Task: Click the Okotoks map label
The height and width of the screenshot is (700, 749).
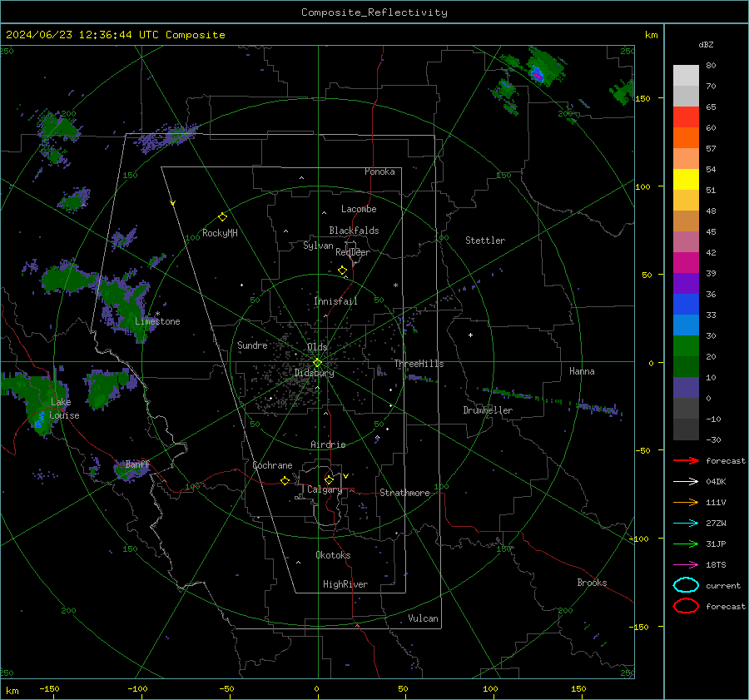Action: 333,554
